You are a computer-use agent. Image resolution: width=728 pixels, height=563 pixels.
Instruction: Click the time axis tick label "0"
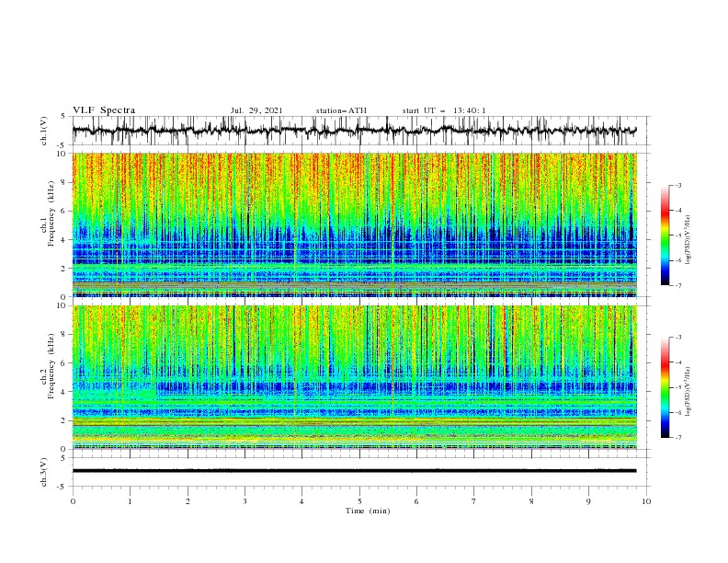click(x=73, y=501)
